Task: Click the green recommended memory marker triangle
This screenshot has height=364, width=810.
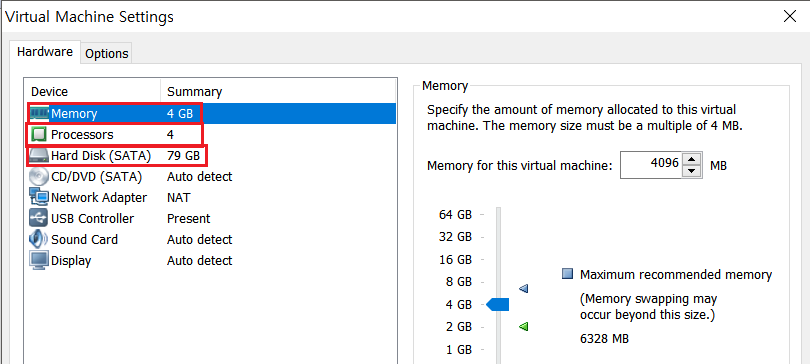Action: [523, 326]
